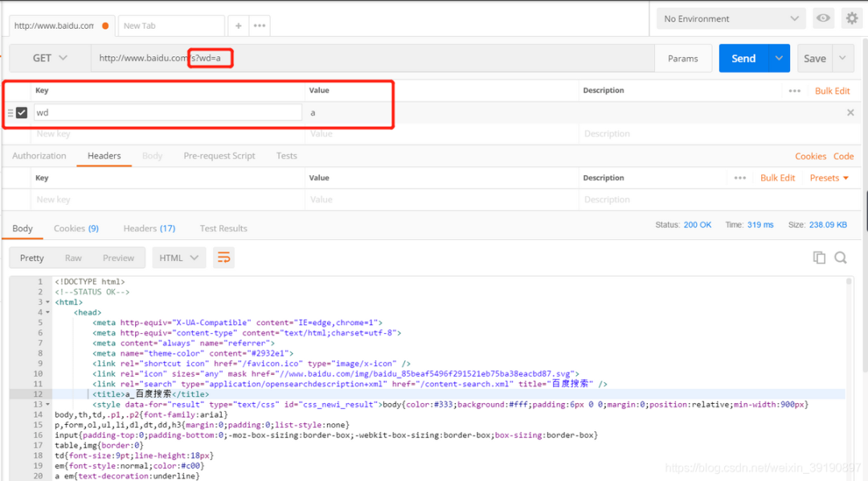
Task: Open the Send button dropdown arrow
Action: 778,58
